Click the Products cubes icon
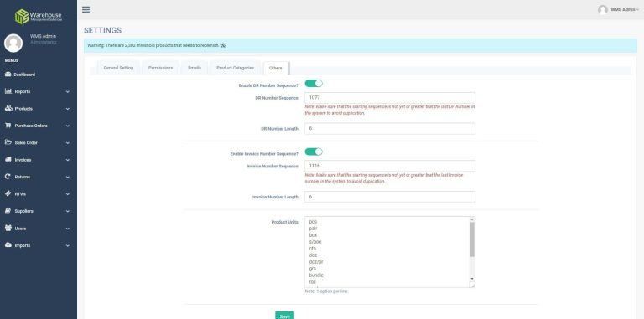 8,108
